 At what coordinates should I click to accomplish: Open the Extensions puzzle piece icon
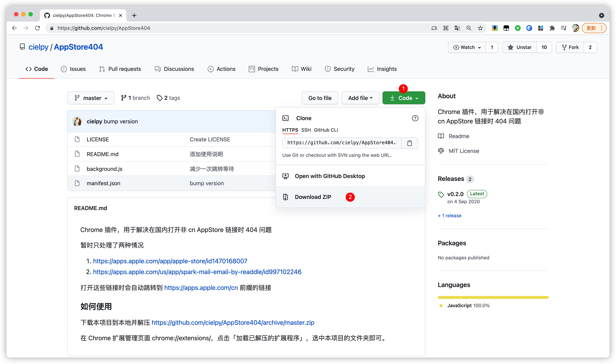(552, 28)
